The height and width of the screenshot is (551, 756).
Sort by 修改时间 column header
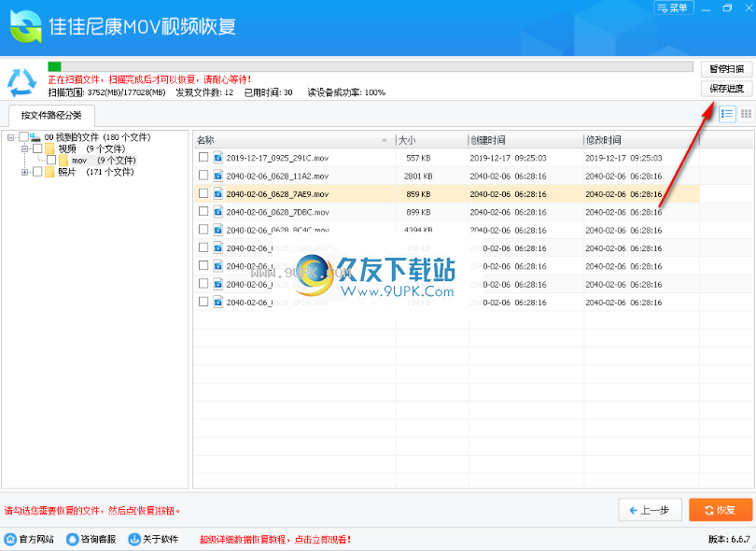pyautogui.click(x=641, y=140)
